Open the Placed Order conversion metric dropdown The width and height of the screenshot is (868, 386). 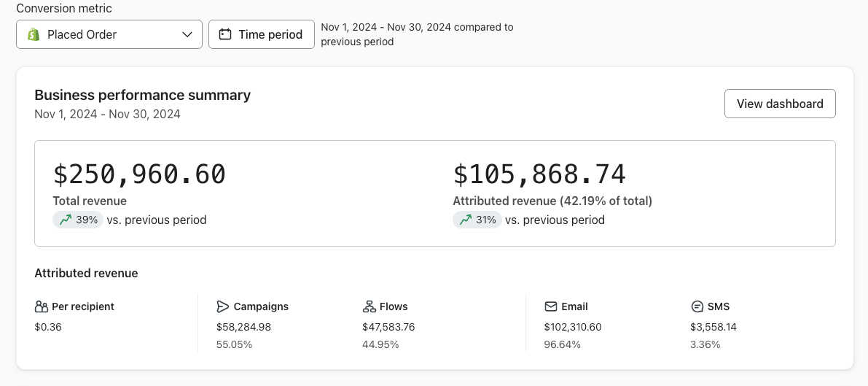coord(109,34)
